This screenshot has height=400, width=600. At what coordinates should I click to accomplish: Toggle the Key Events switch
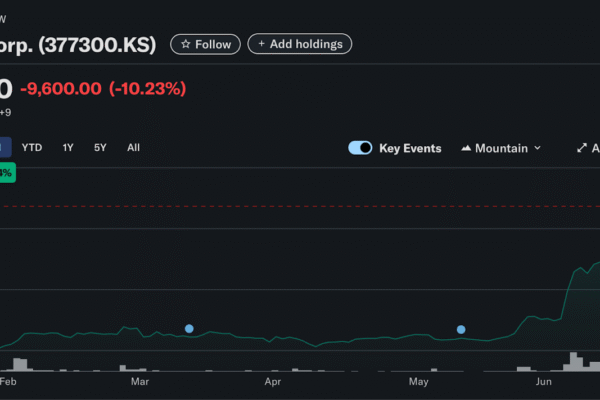pyautogui.click(x=360, y=148)
